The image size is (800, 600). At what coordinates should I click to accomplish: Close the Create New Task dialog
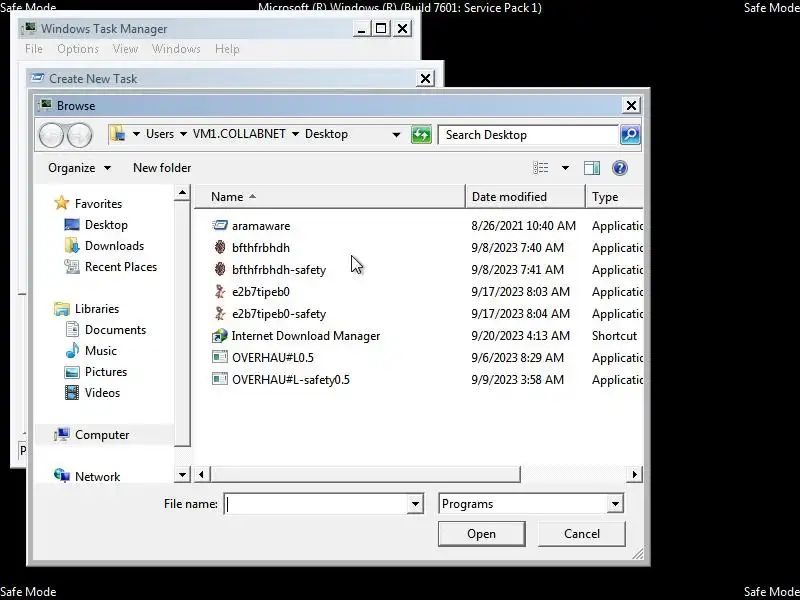[x=426, y=79]
